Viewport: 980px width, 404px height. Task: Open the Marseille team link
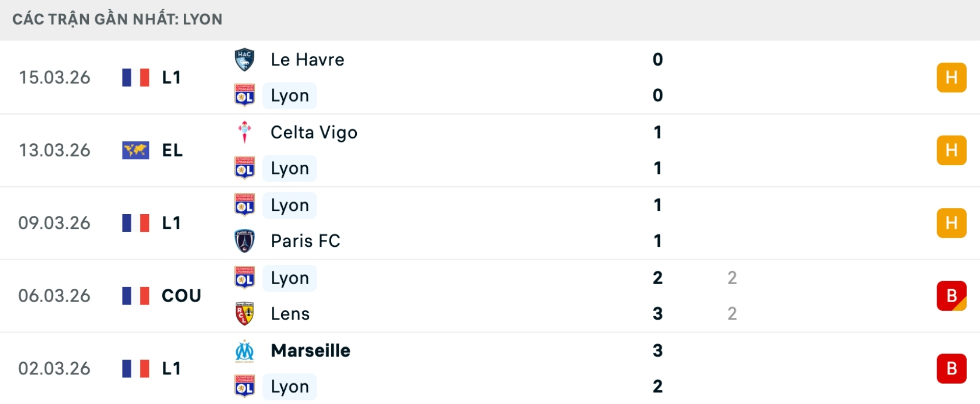[310, 351]
